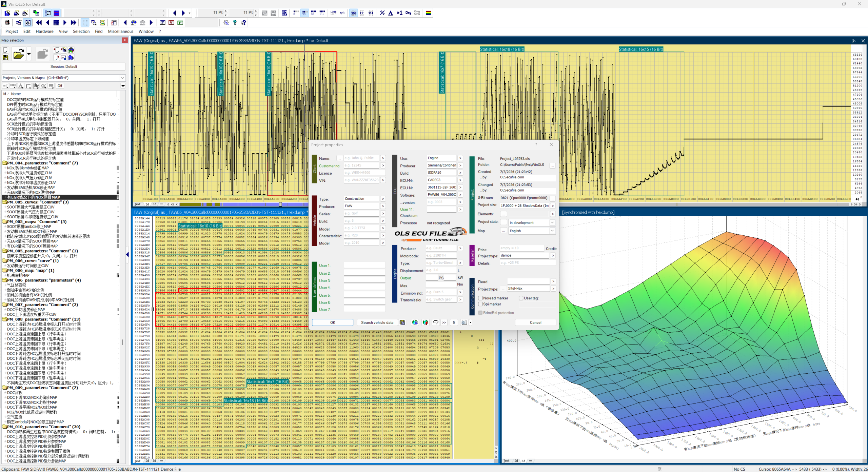Click the comment speech bubble icon in dialog
Screen dimensions: 868x472
click(436, 322)
